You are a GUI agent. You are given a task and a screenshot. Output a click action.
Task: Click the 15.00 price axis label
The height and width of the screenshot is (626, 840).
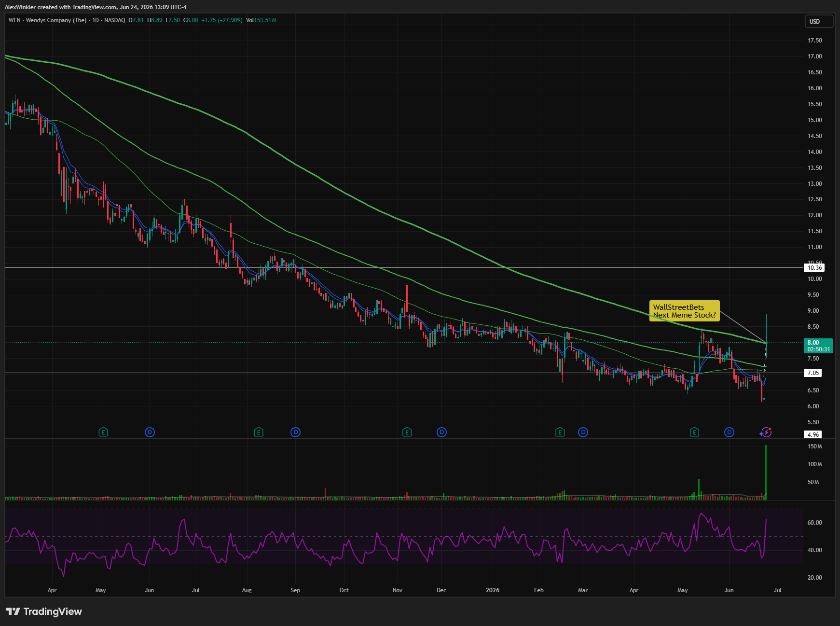tap(814, 120)
